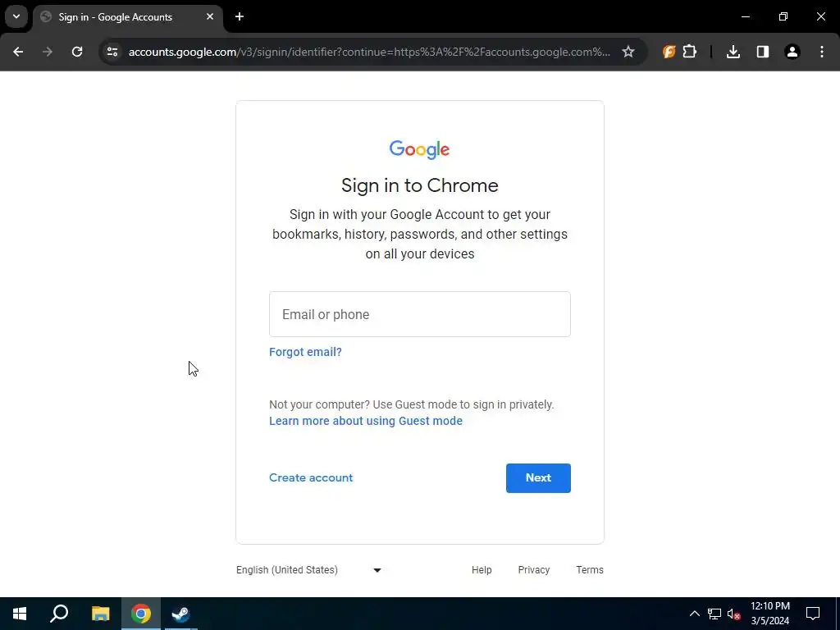
Task: Follow the Create account link
Action: [x=311, y=478]
